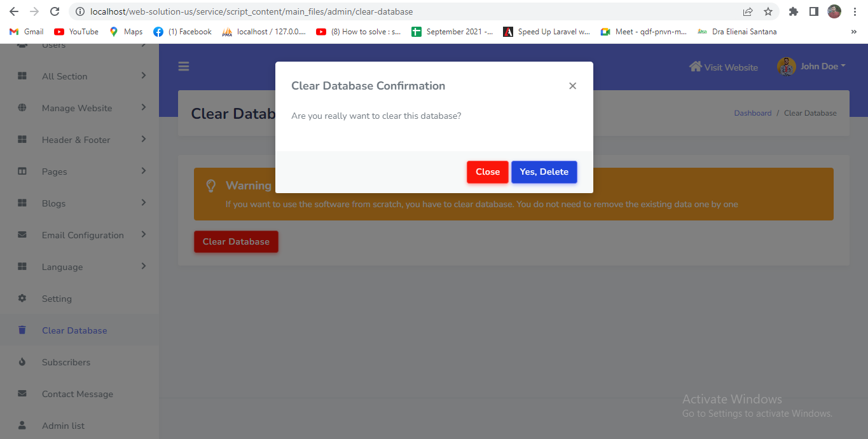
Task: Click the hamburger menu icon in header
Action: [x=184, y=67]
